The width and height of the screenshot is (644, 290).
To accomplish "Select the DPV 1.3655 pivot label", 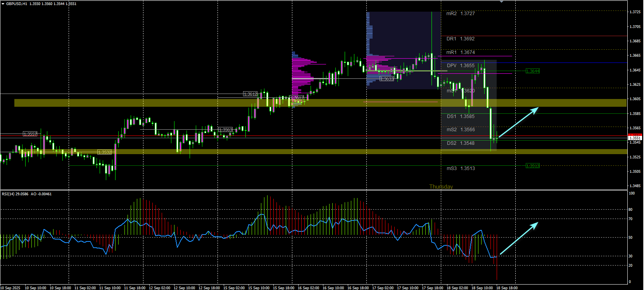I will coord(460,65).
